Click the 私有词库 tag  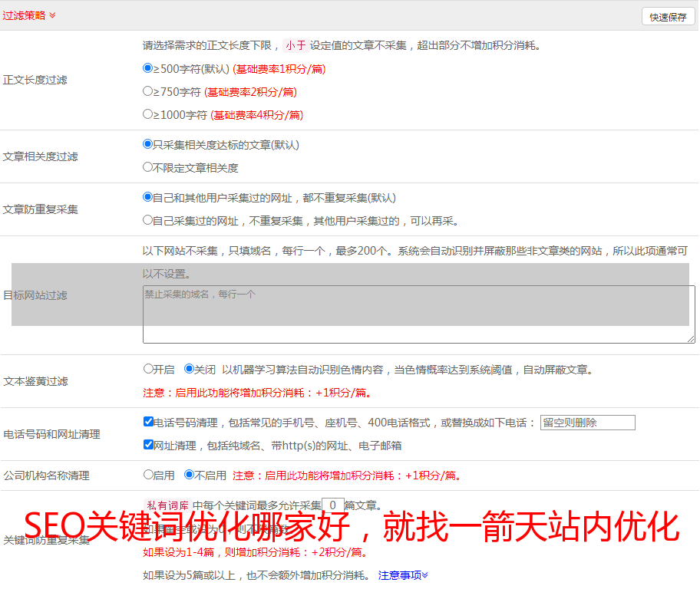point(168,505)
